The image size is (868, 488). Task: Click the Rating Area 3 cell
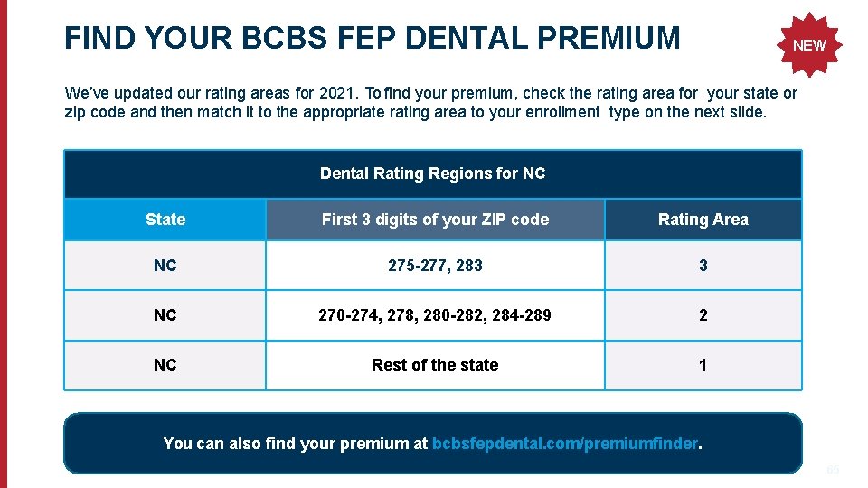click(x=703, y=266)
